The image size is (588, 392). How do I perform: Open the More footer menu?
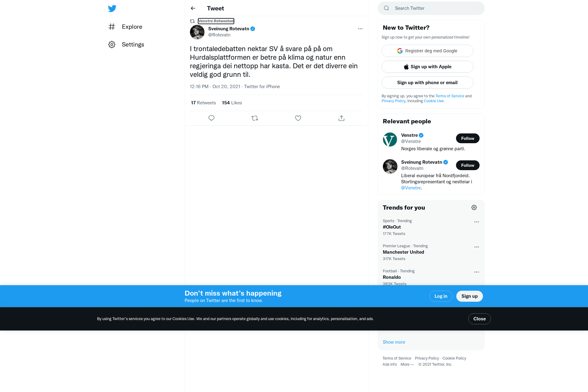(x=407, y=364)
